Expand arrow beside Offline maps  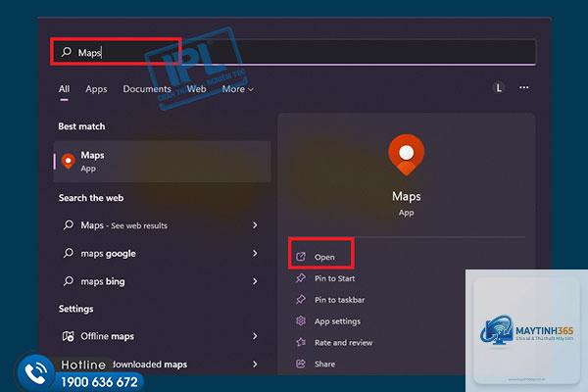[255, 336]
